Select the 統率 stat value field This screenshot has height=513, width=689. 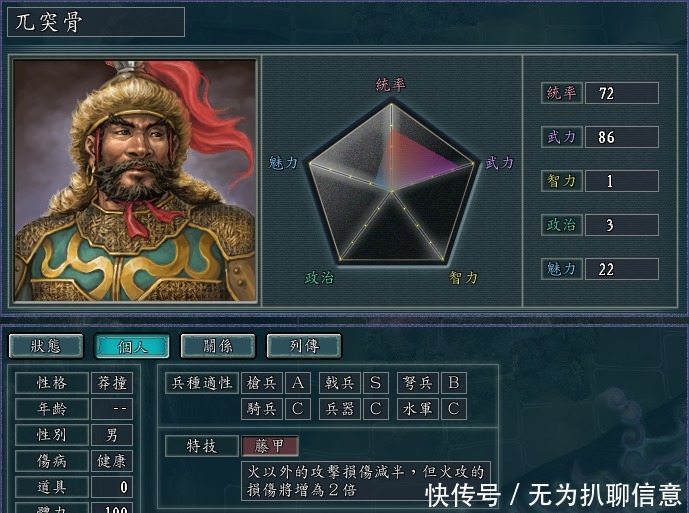(622, 93)
